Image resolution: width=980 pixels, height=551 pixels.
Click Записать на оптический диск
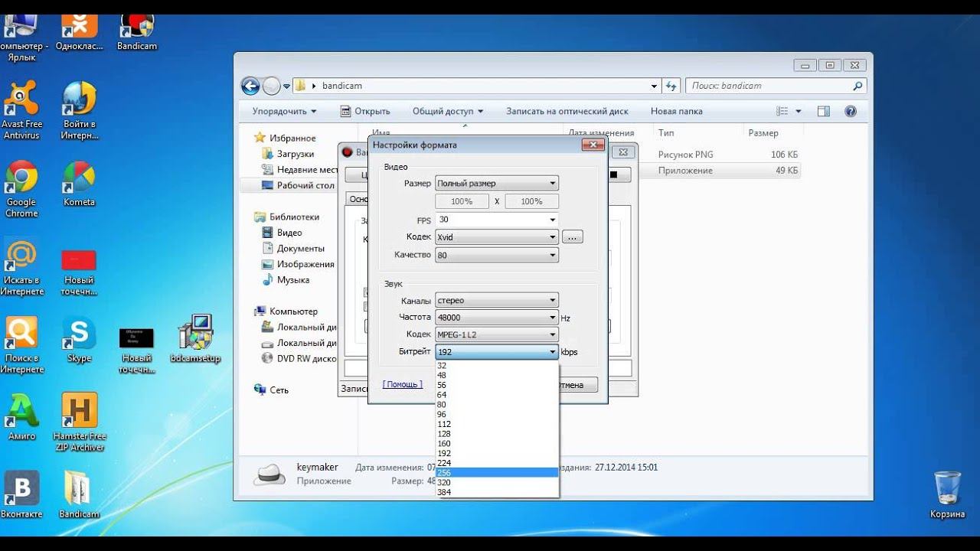pos(567,111)
